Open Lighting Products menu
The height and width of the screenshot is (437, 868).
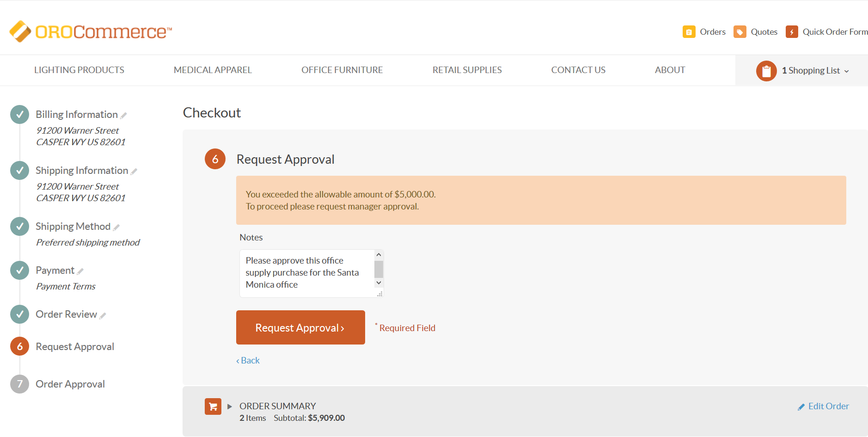[x=79, y=70]
